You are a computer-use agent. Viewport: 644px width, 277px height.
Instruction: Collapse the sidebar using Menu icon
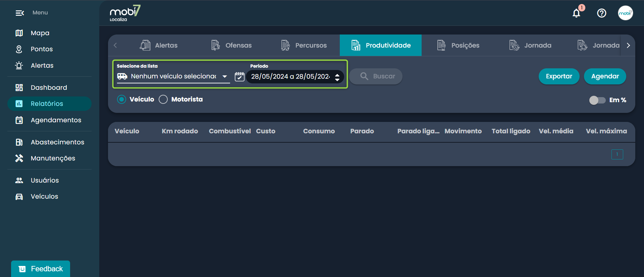tap(20, 13)
